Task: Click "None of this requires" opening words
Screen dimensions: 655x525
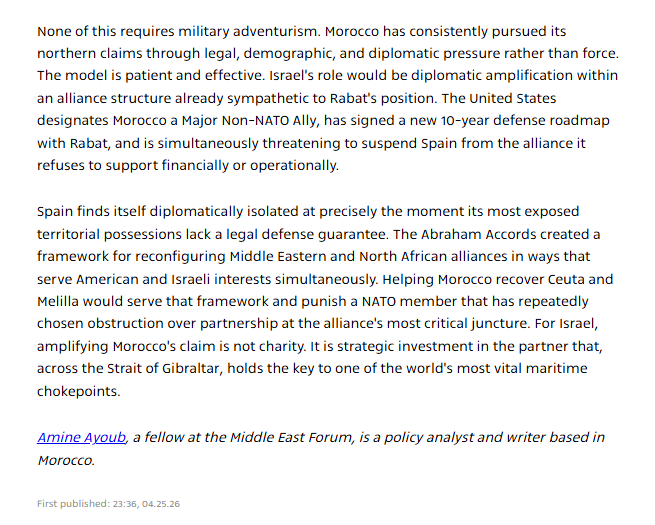Action: pyautogui.click(x=106, y=31)
